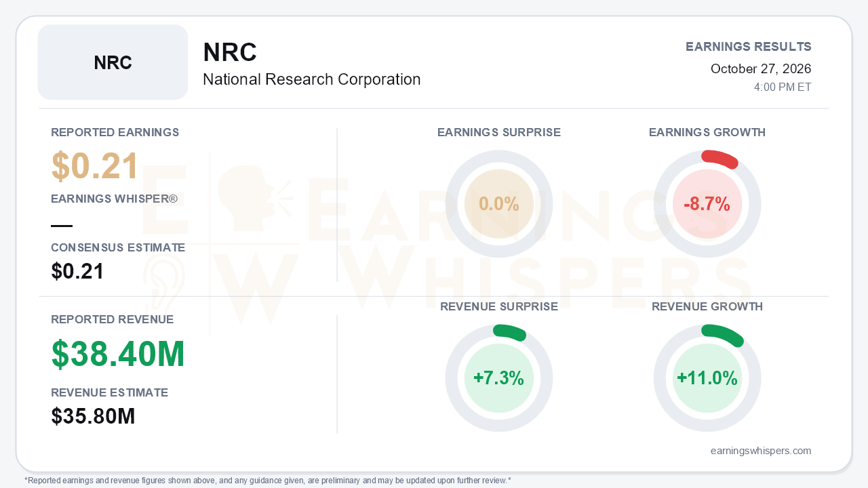Click the CONSENSUS ESTIMATE label
Image resolution: width=868 pixels, height=488 pixels.
click(x=118, y=248)
